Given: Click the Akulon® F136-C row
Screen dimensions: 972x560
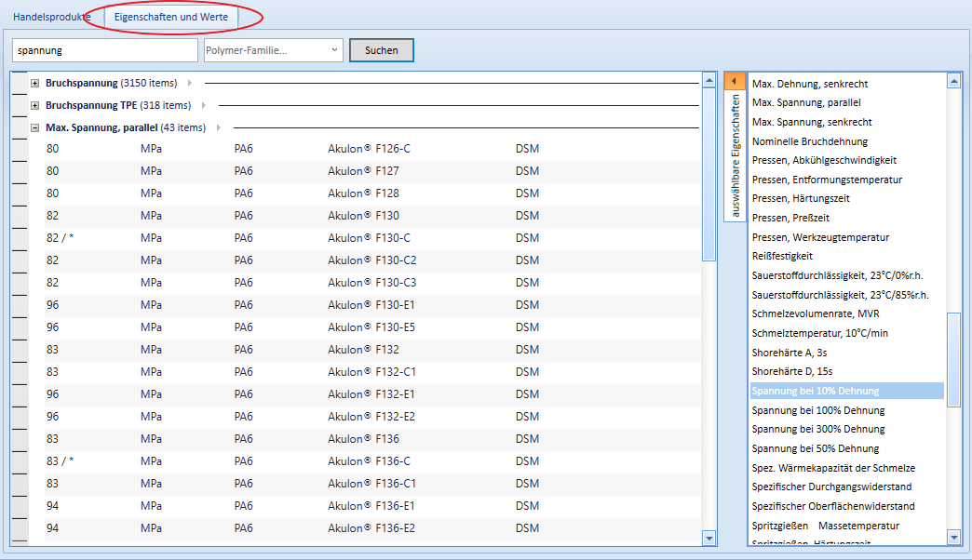Looking at the screenshot, I should 372,460.
